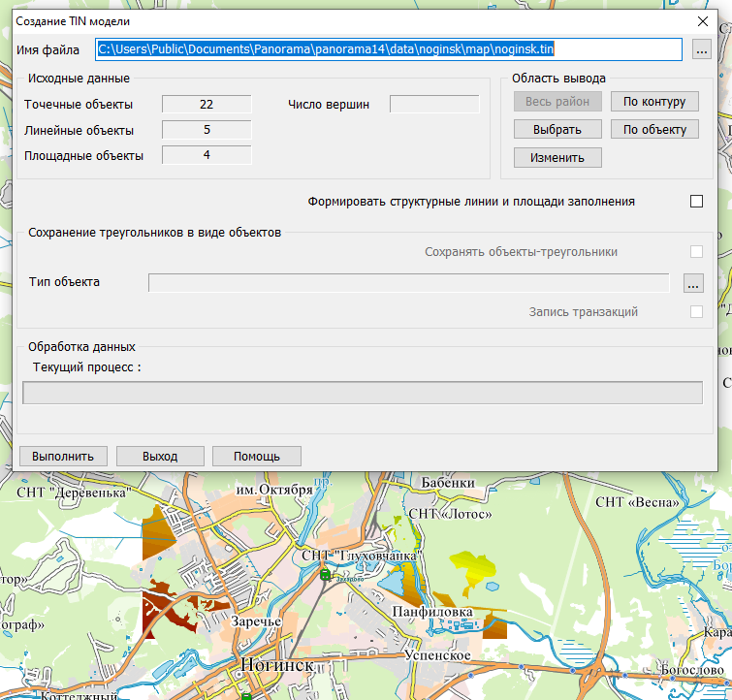Open object type picker ellipsis button
This screenshot has width=732, height=700.
point(692,283)
